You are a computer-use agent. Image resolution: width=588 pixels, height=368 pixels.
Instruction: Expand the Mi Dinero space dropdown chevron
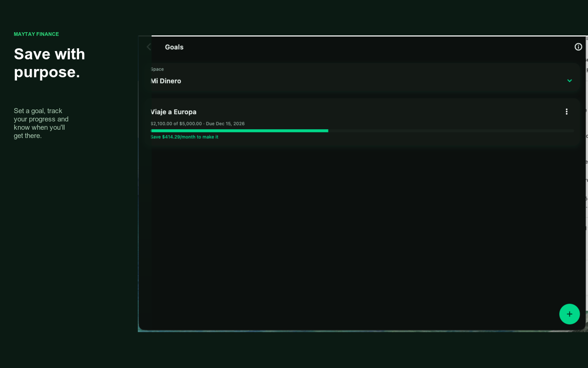pyautogui.click(x=570, y=80)
